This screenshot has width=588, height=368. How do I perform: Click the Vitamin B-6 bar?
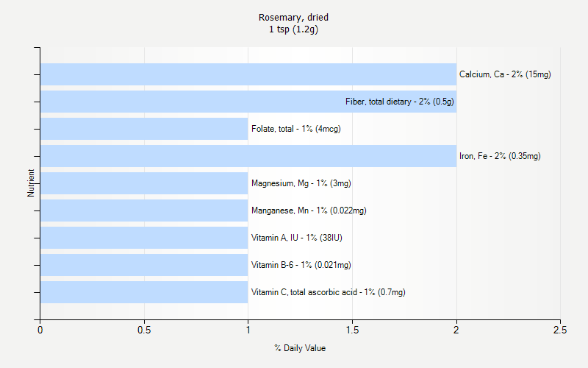[x=144, y=265]
